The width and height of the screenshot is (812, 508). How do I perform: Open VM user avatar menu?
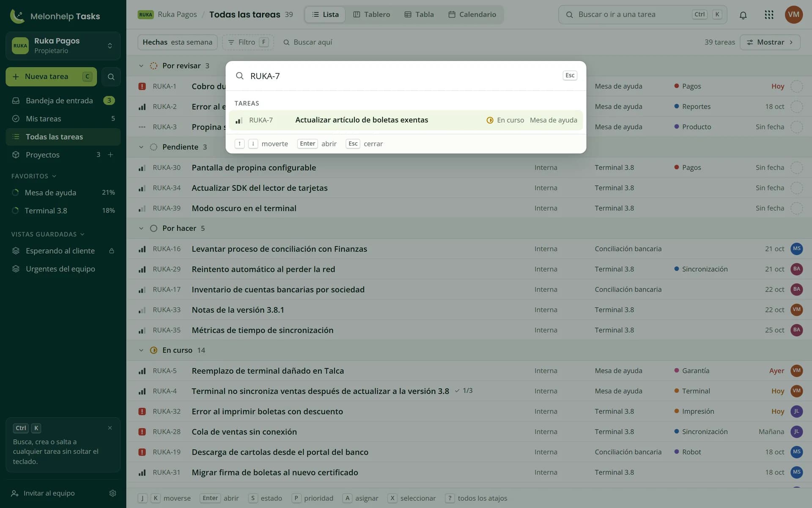794,14
